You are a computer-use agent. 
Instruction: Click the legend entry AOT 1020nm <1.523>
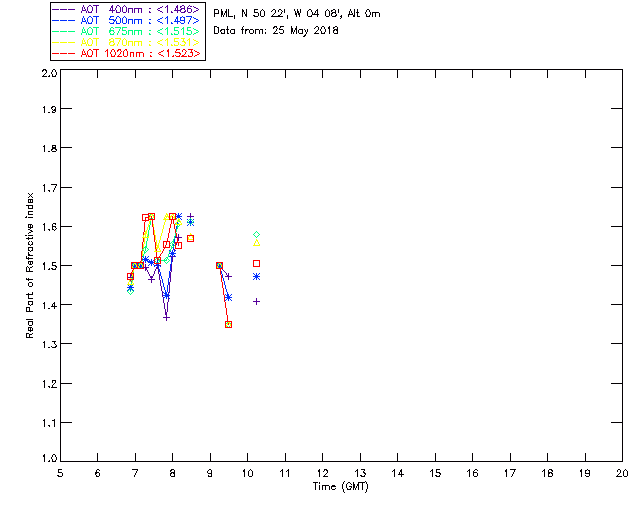127,53
